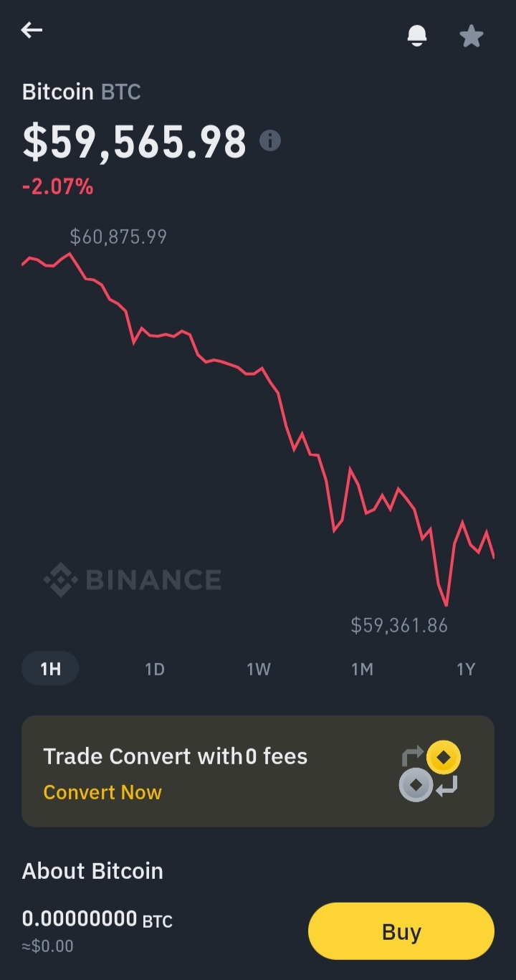Switch chart to 1Y view
516x980 pixels.
coord(466,669)
